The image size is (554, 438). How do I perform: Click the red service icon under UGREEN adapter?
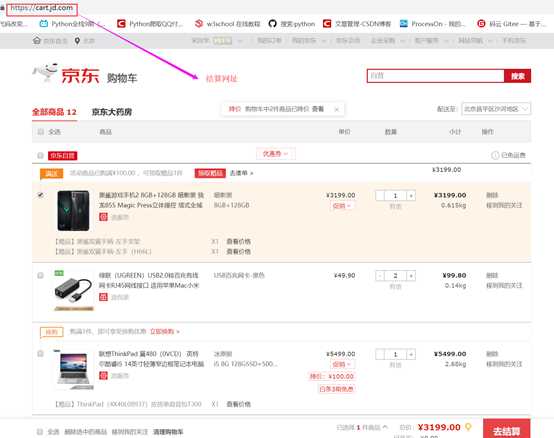click(x=103, y=297)
